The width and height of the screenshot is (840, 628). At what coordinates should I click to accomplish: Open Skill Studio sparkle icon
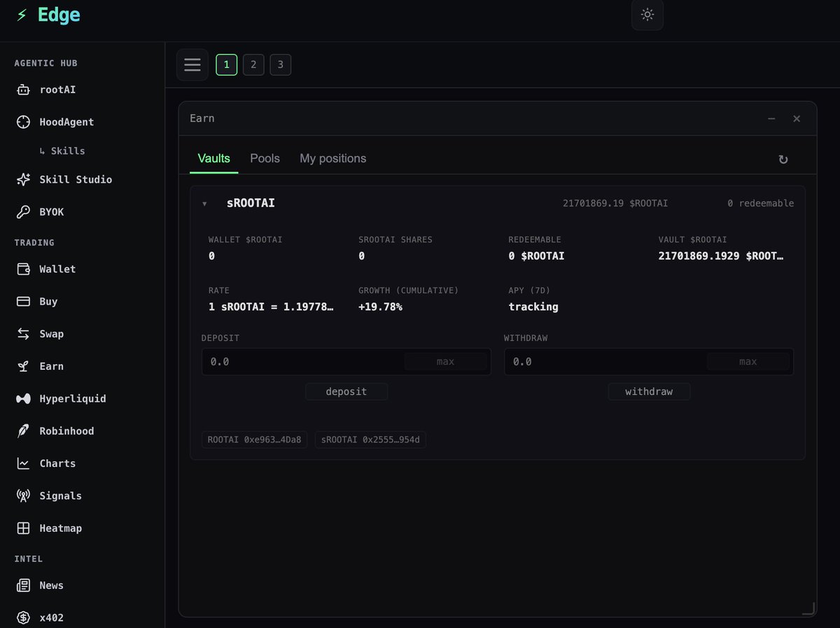pos(23,180)
